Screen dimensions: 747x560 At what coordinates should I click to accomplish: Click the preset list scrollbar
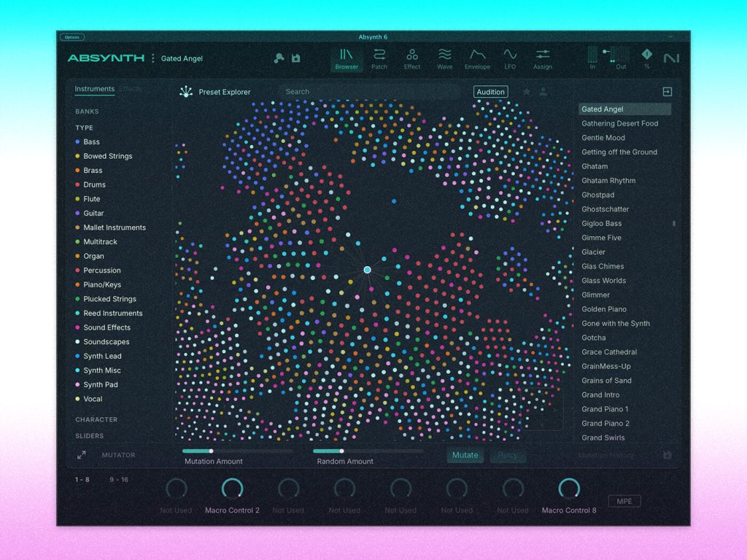673,223
